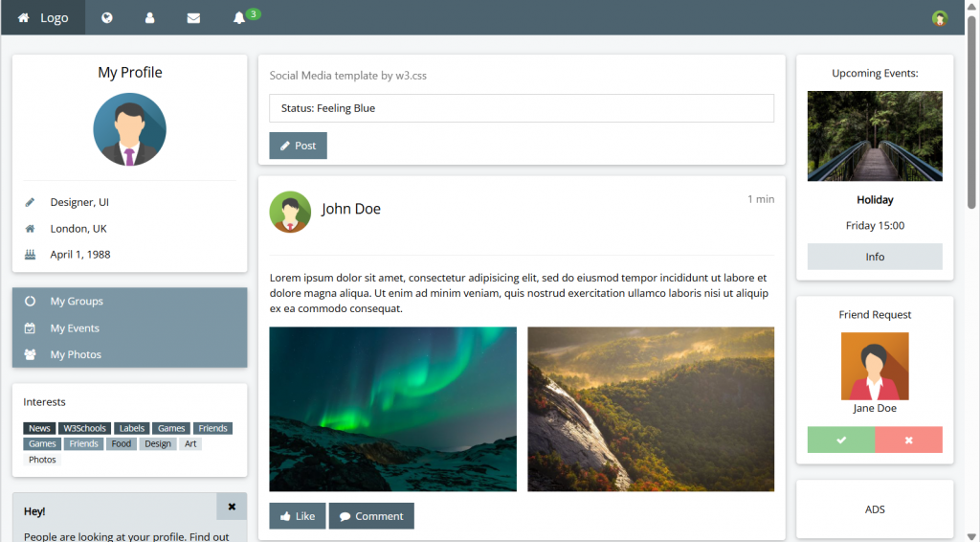Image resolution: width=980 pixels, height=542 pixels.
Task: Open the globe news icon in navbar
Action: click(x=107, y=17)
